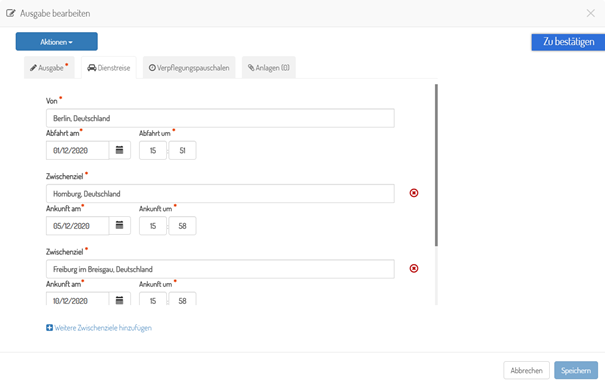Edit the Homburg, Deutschland Zwischenziel field
Image resolution: width=605 pixels, height=387 pixels.
(x=220, y=194)
